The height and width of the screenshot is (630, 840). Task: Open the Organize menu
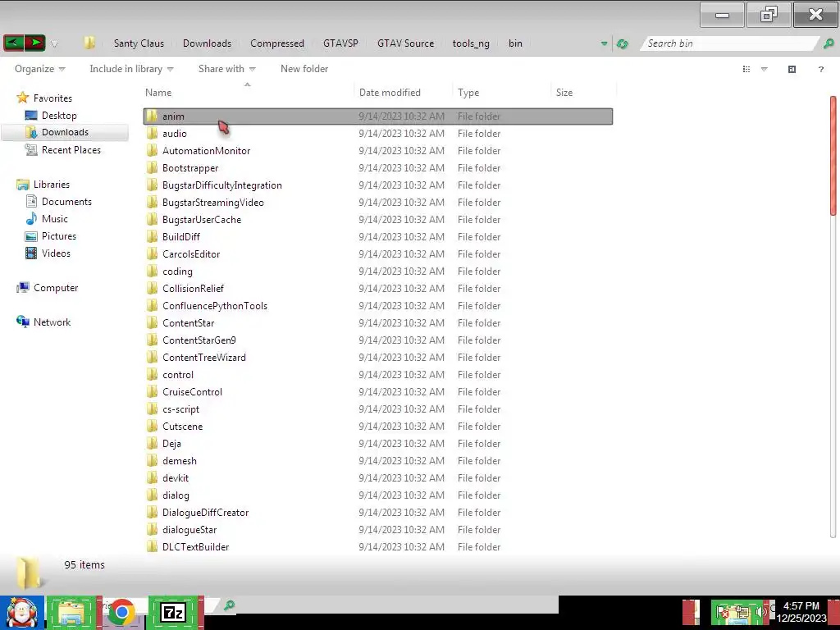pyautogui.click(x=39, y=69)
